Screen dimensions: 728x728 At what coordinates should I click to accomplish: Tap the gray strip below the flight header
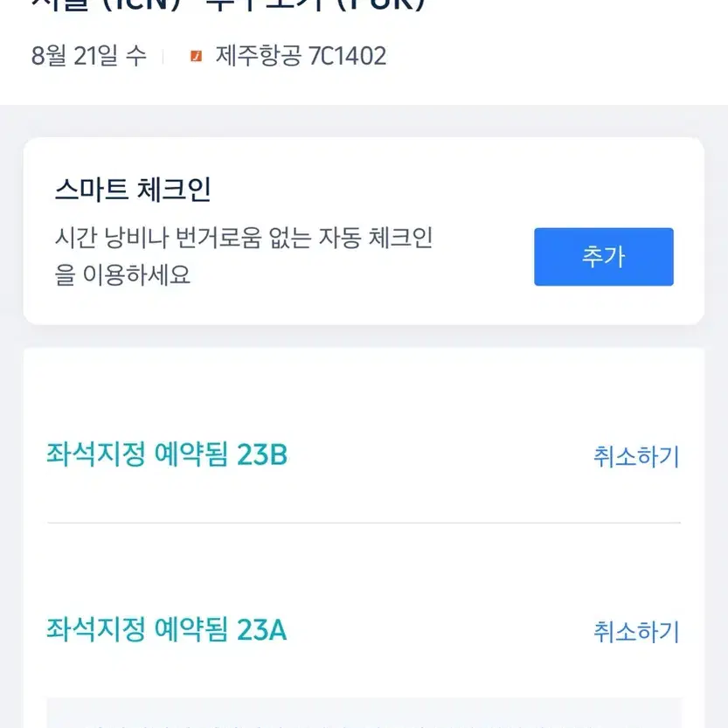(364, 121)
